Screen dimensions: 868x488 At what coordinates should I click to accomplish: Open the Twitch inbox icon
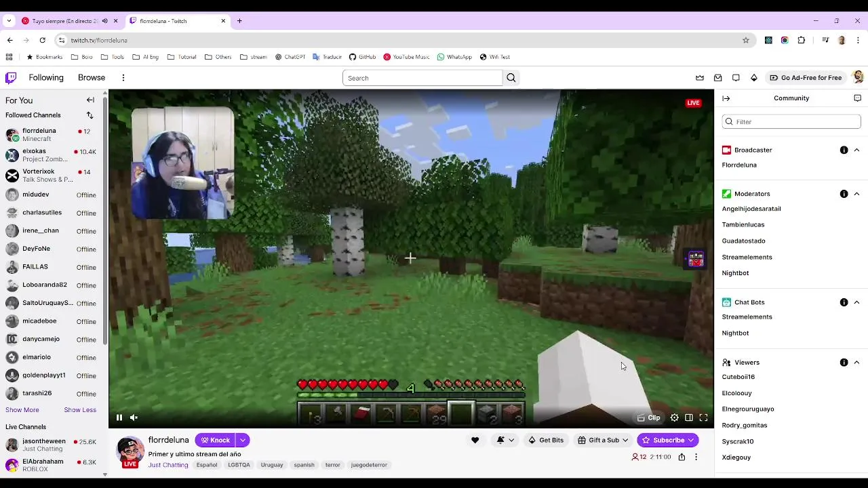click(x=718, y=78)
